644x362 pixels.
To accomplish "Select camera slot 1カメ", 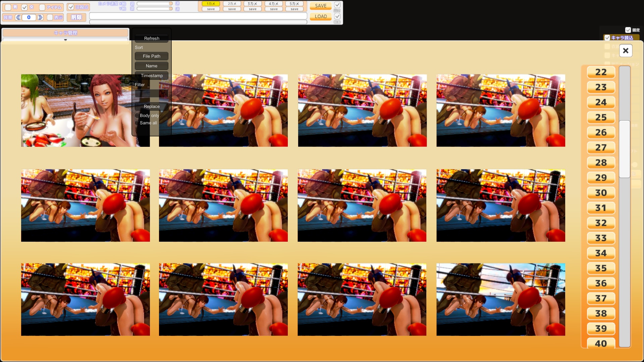I will tap(211, 4).
